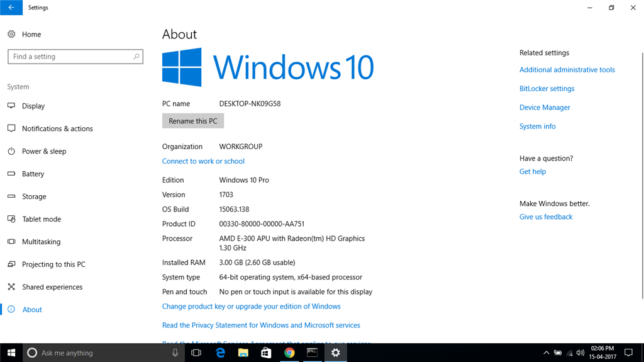Click the volume speaker tray icon
This screenshot has width=644, height=362.
(x=580, y=353)
